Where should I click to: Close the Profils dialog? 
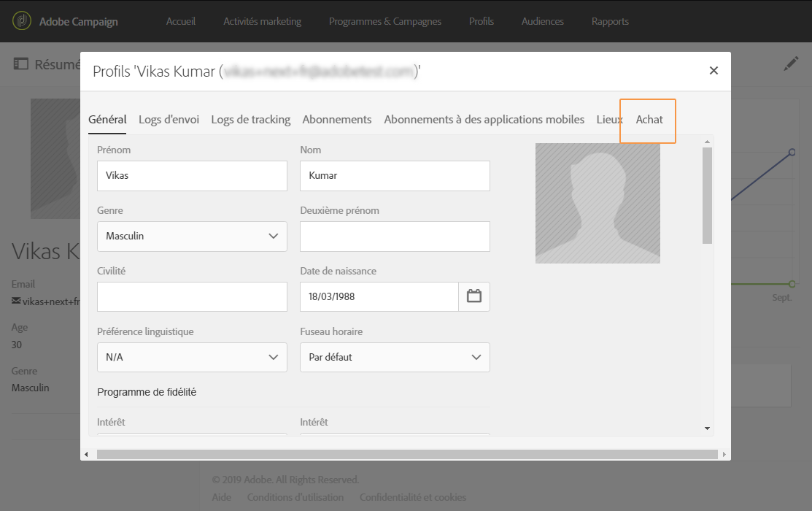point(714,71)
